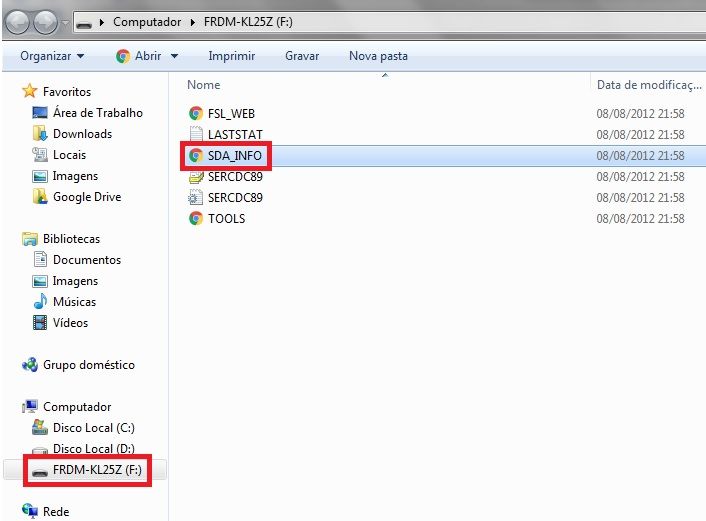Open Músicas library

pyautogui.click(x=74, y=302)
